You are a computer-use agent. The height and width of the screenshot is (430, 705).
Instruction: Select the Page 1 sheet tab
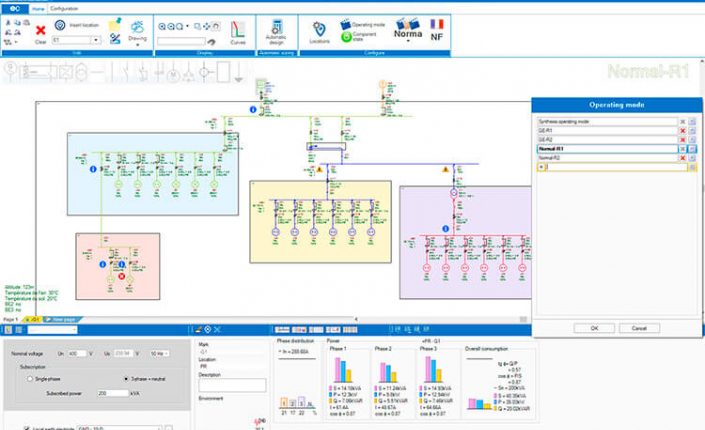click(x=11, y=319)
